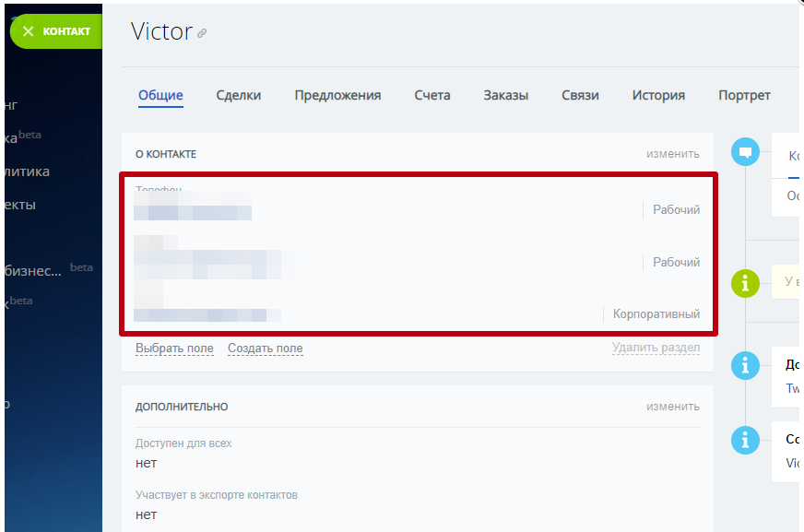Click the green info timeline icon
Viewport: 804px width, 532px height.
(x=745, y=283)
